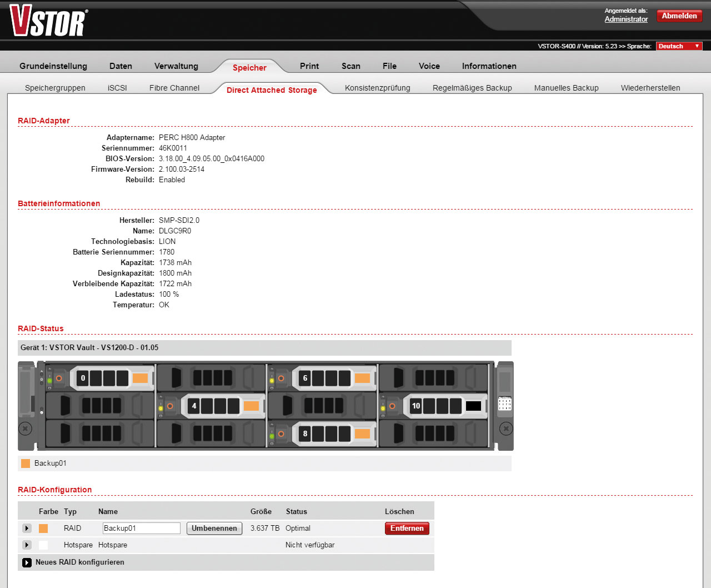The width and height of the screenshot is (711, 588).
Task: Click the white Hotspare color swatch
Action: click(43, 545)
